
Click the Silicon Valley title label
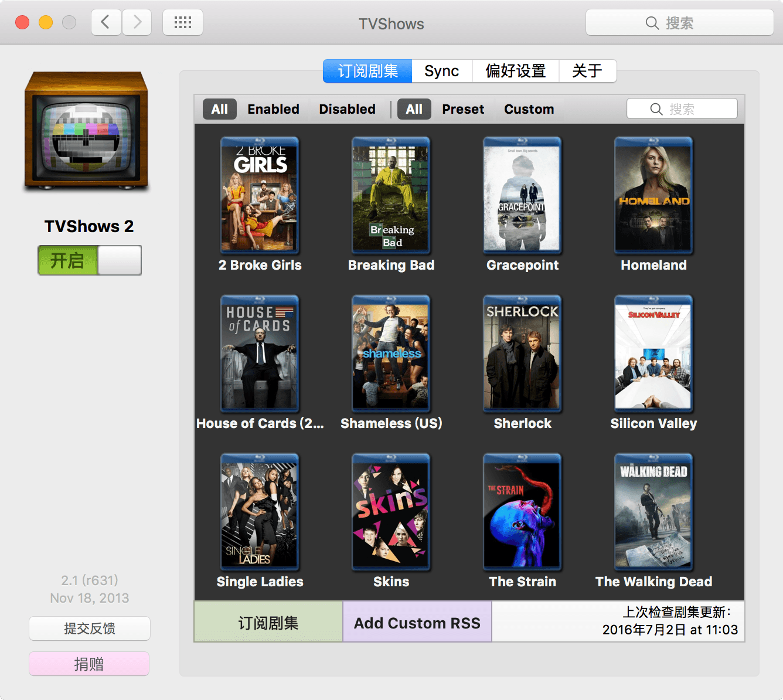point(653,423)
